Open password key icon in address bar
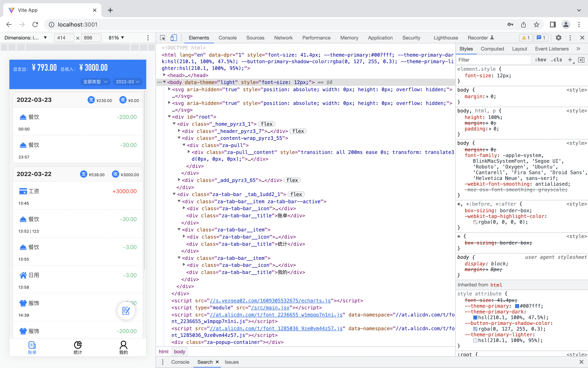Viewport: 588px width, 368px height. point(510,25)
